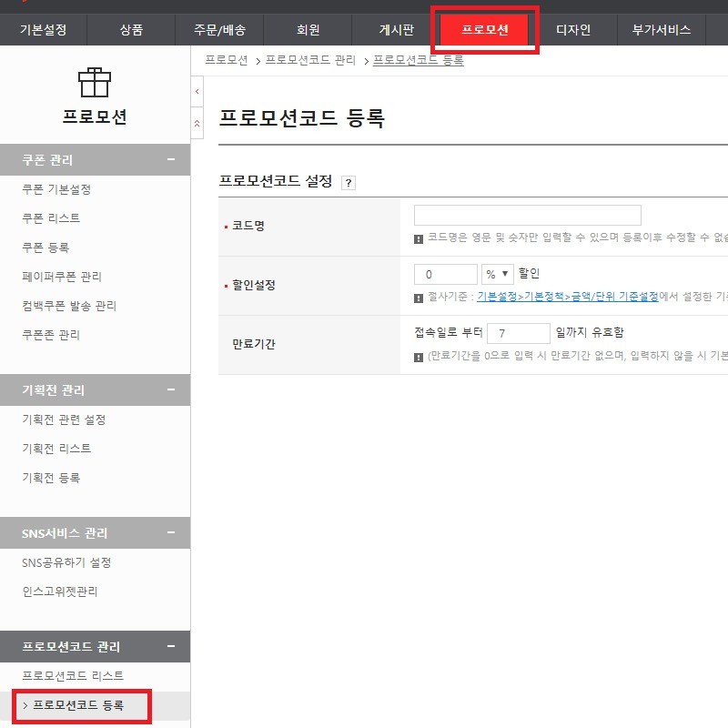Click the 프로모션코드 등록 breadcrumb link

click(x=419, y=60)
